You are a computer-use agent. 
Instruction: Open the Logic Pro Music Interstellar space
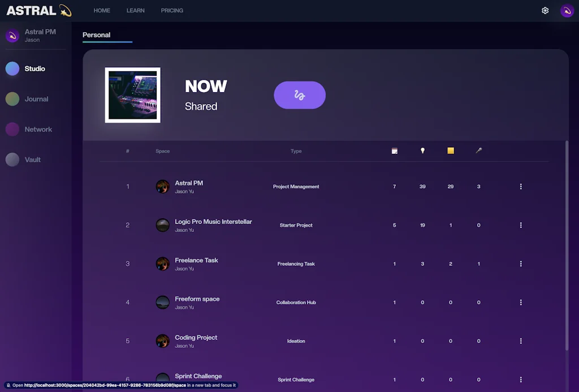[213, 222]
